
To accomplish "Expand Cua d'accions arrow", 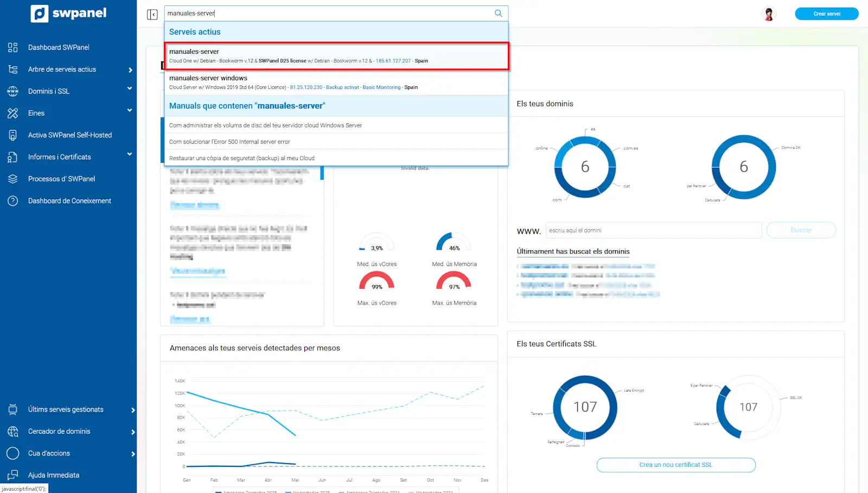I will pos(133,454).
